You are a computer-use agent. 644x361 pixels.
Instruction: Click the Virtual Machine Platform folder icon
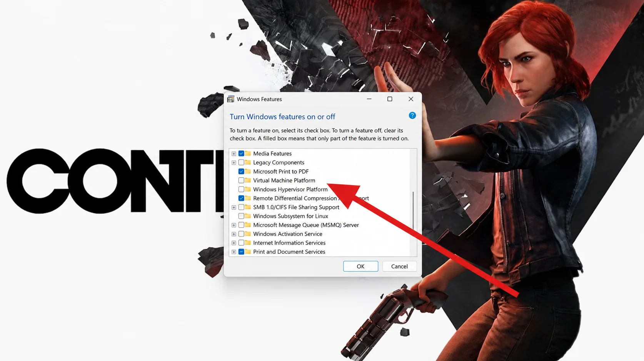(248, 180)
